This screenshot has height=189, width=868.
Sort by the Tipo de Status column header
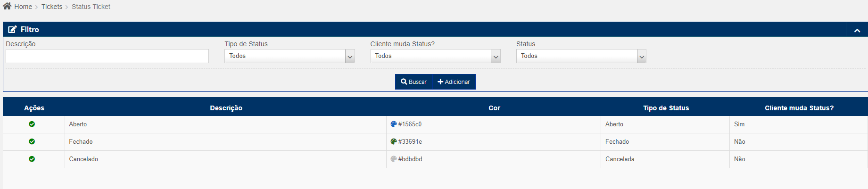point(666,108)
